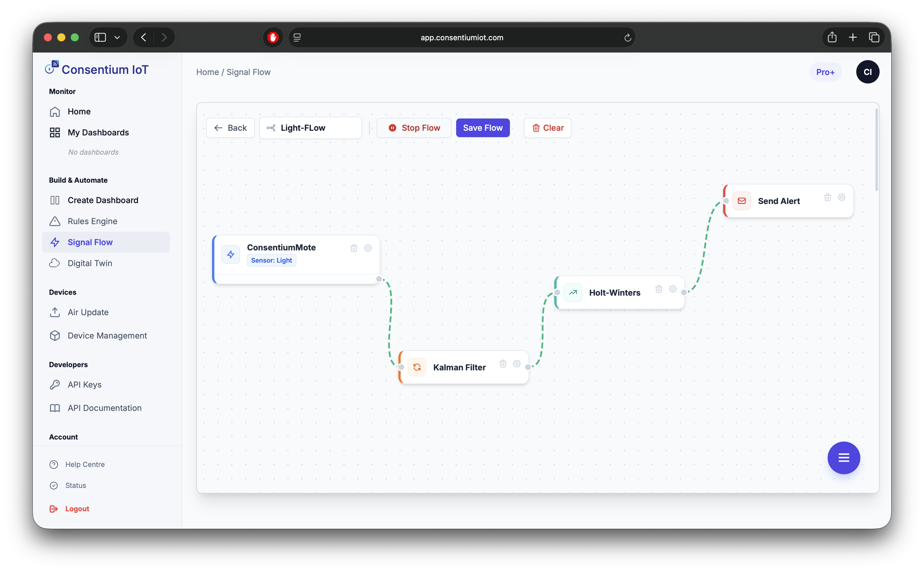Screen dimensions: 924x572
Task: Click the Send Alert envelope icon
Action: [741, 201]
